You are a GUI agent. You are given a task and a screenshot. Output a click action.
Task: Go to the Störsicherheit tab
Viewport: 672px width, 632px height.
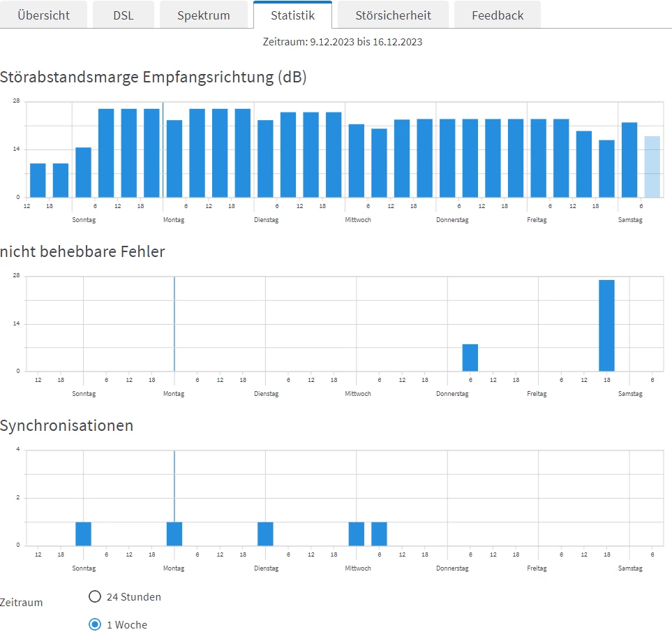pos(393,15)
